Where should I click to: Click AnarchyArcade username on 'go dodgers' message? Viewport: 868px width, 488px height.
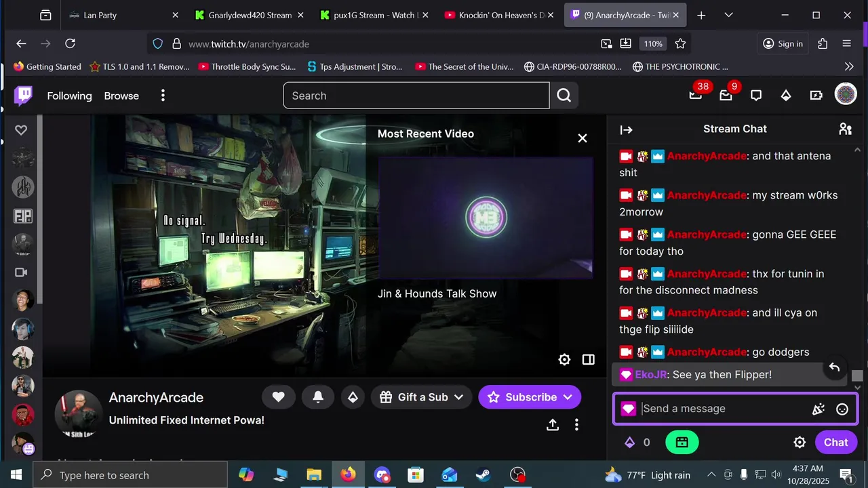pos(707,352)
